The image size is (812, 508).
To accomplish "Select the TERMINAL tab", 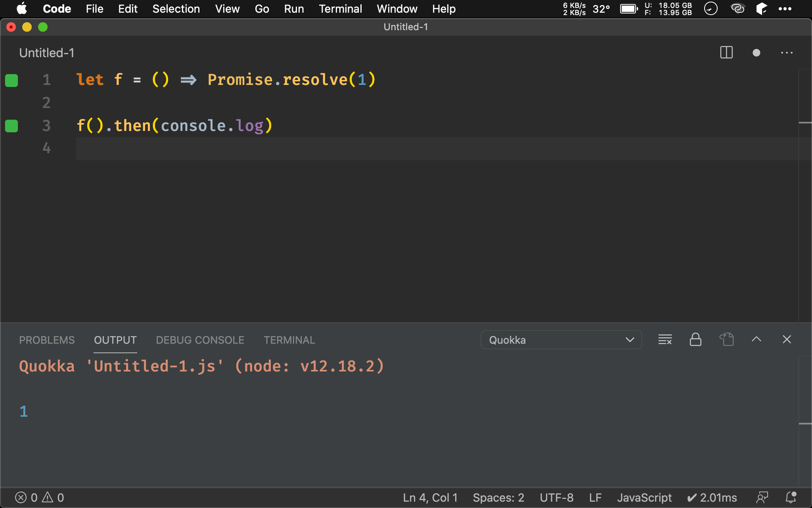I will coord(289,340).
